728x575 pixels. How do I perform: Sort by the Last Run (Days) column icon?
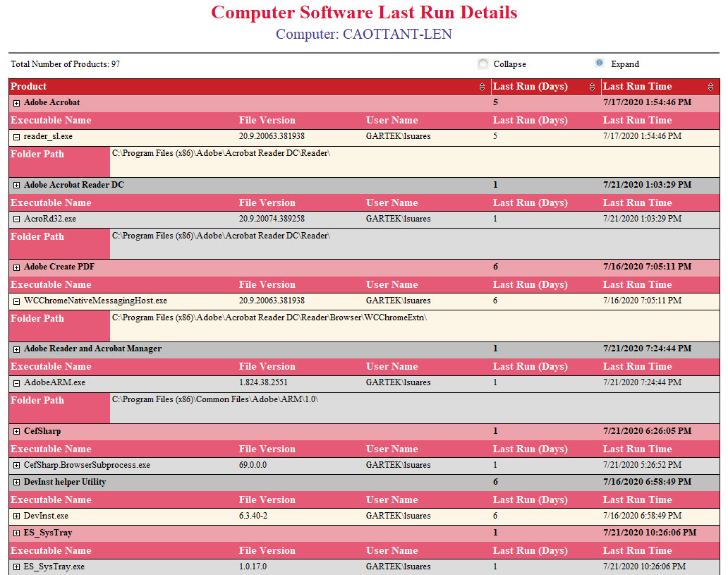coord(592,86)
